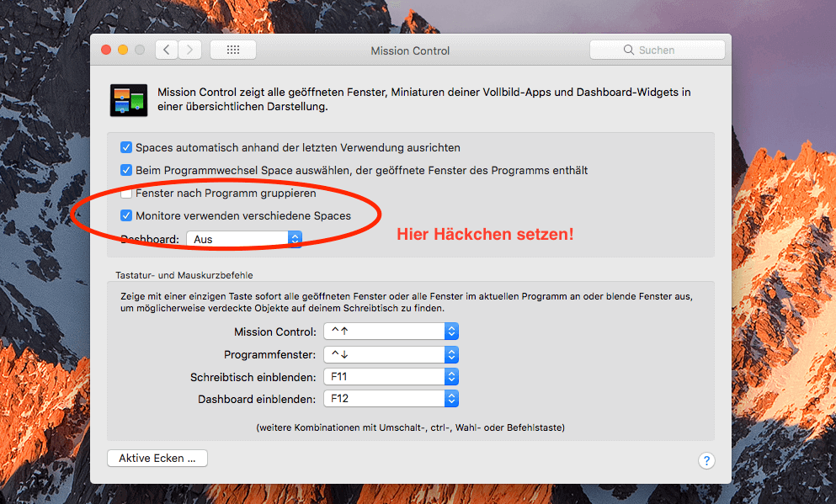
Task: Open the Dashboard dropdown set to Aus
Action: (x=244, y=239)
